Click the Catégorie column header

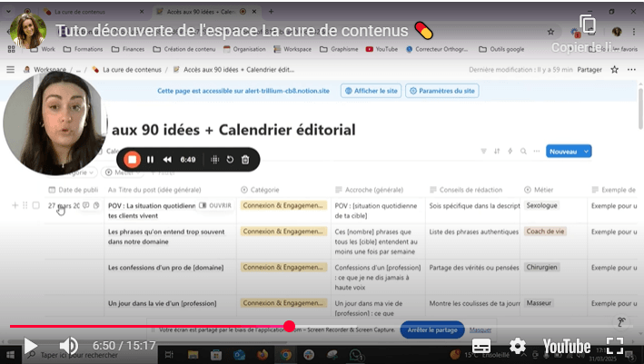click(x=263, y=189)
